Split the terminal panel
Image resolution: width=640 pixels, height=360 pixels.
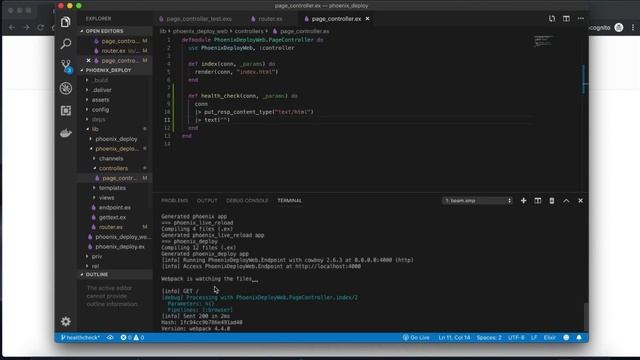coord(538,200)
